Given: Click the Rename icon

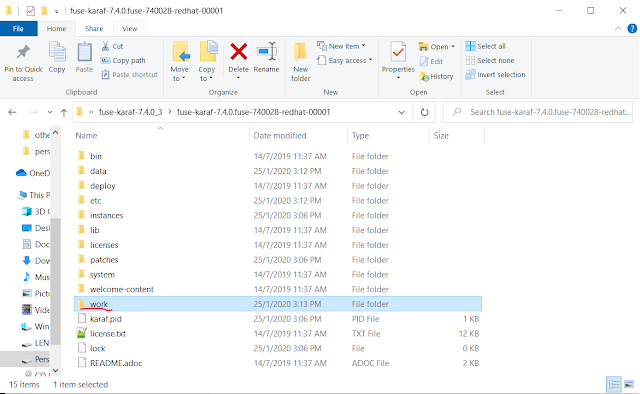Looking at the screenshot, I should tap(267, 52).
